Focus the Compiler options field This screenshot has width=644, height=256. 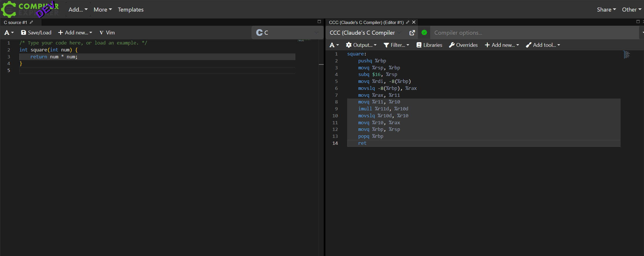[x=535, y=33]
